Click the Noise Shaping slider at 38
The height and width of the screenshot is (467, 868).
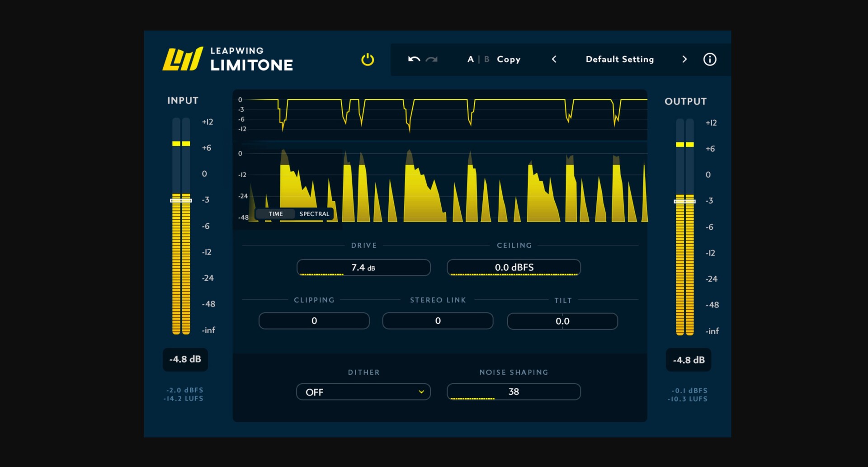514,392
